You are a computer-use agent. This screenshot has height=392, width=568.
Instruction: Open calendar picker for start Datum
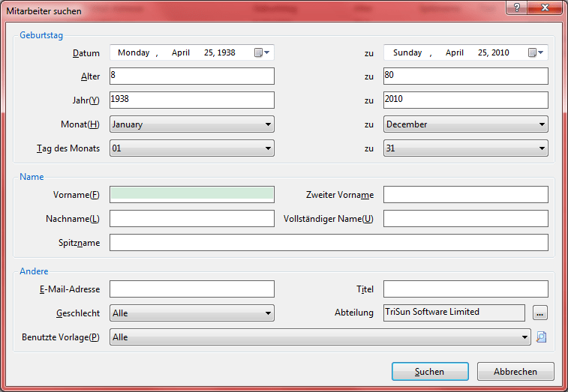tap(262, 52)
